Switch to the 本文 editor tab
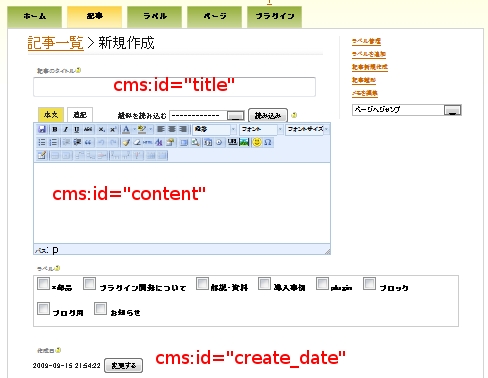Screen dimensions: 488x378 point(51,115)
